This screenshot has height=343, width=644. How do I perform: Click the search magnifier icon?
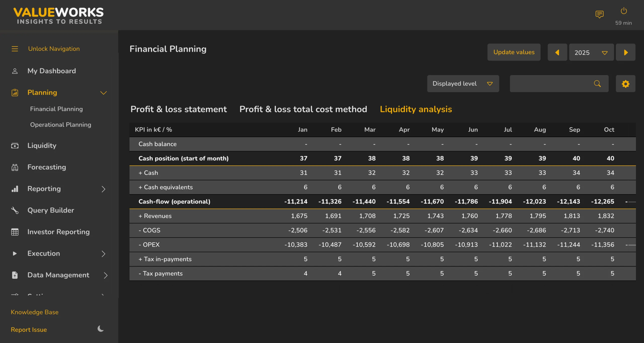pyautogui.click(x=597, y=84)
